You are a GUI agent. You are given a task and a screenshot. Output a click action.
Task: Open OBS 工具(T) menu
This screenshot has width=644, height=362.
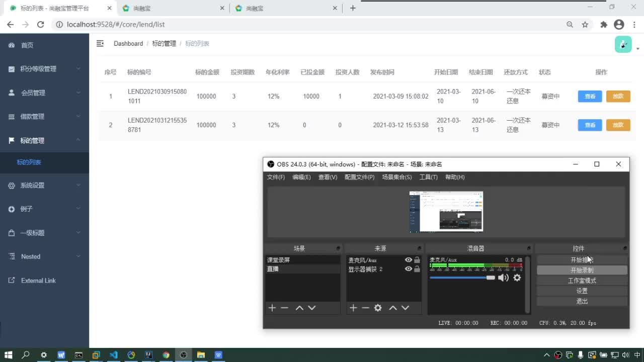429,177
